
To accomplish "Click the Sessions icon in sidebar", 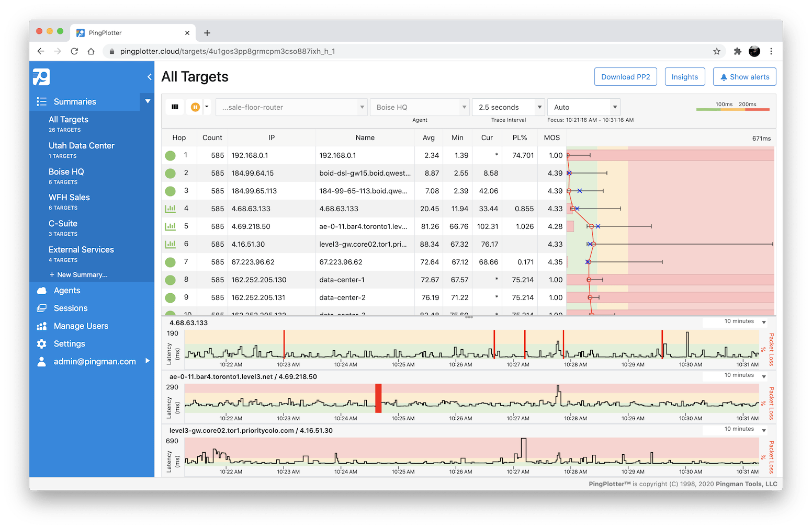I will click(x=41, y=308).
